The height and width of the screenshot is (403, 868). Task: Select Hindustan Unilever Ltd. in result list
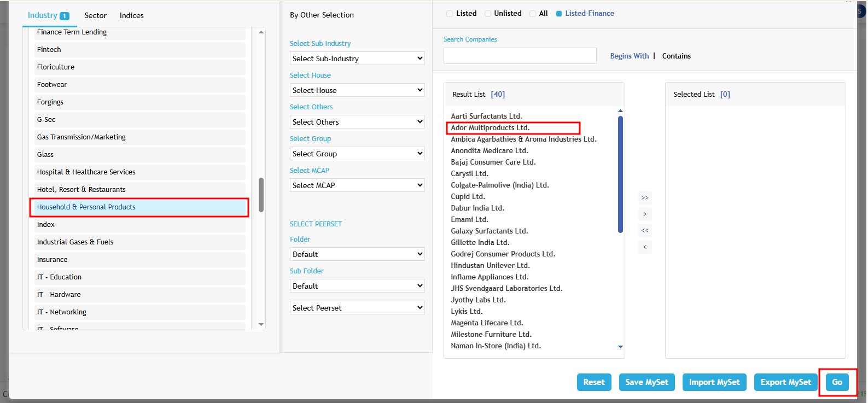(x=490, y=266)
